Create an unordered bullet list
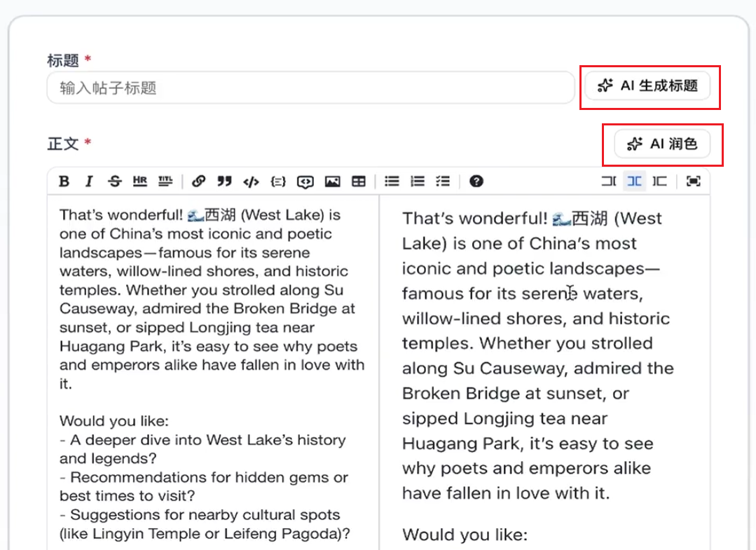Image resolution: width=756 pixels, height=550 pixels. pyautogui.click(x=392, y=181)
